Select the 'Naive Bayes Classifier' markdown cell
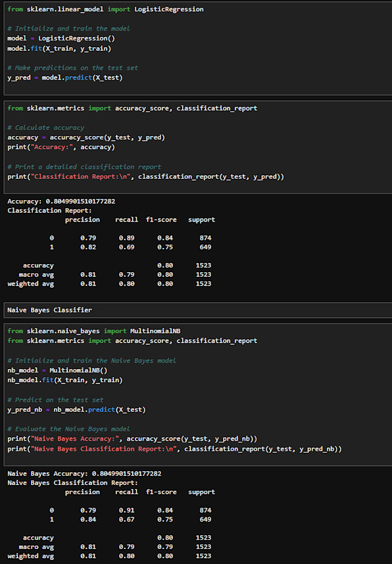 (50, 310)
